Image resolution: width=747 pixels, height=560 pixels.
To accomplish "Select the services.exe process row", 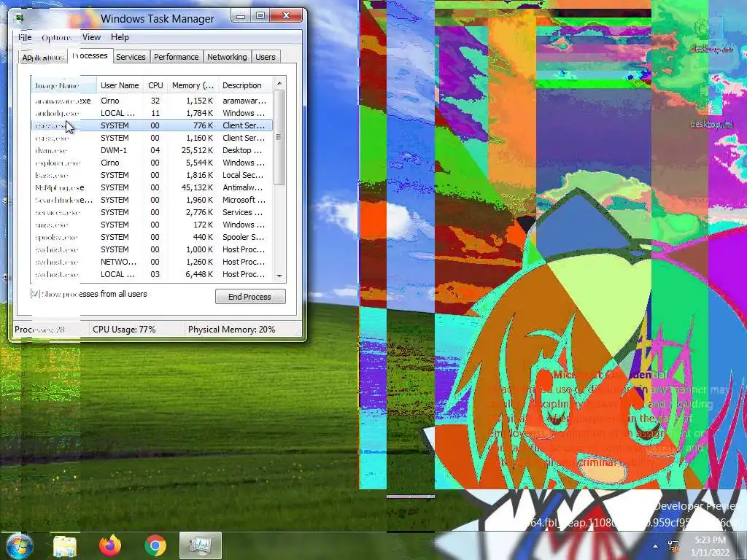I will [x=152, y=212].
